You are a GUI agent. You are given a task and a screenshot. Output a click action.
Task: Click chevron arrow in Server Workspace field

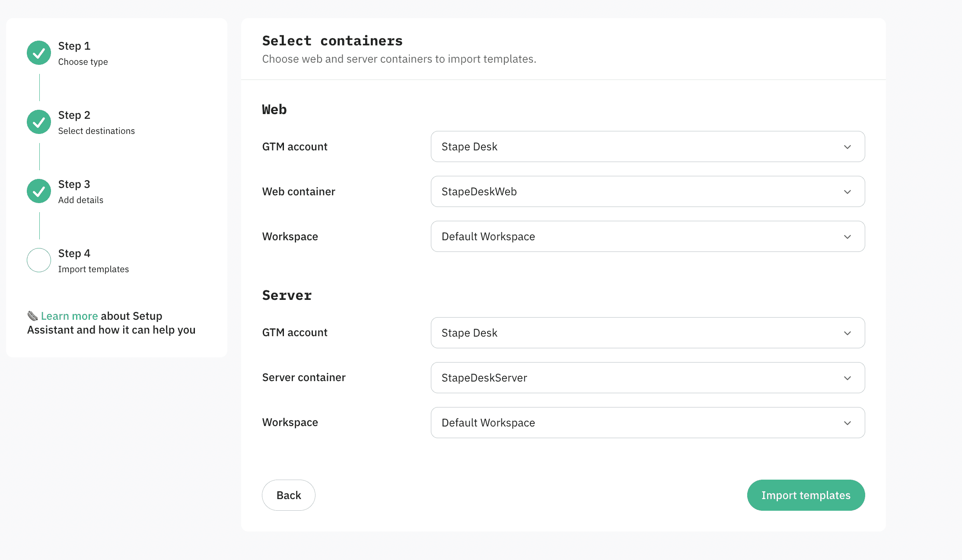(847, 423)
